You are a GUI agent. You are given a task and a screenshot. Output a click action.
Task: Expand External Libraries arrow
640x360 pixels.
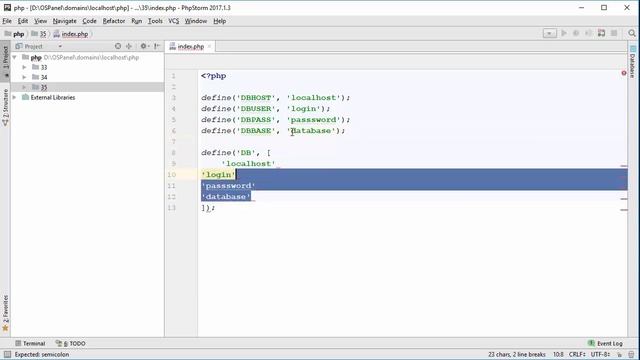[x=15, y=97]
